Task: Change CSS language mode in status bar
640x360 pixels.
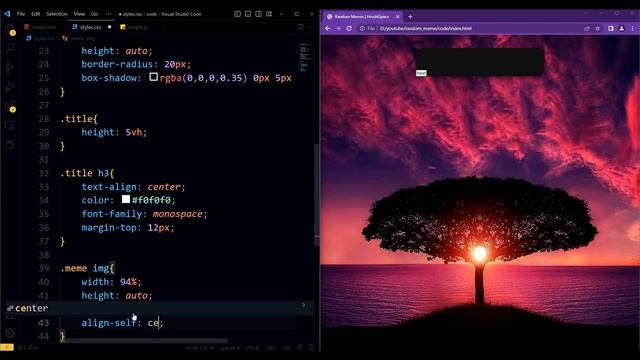Action: pos(286,348)
